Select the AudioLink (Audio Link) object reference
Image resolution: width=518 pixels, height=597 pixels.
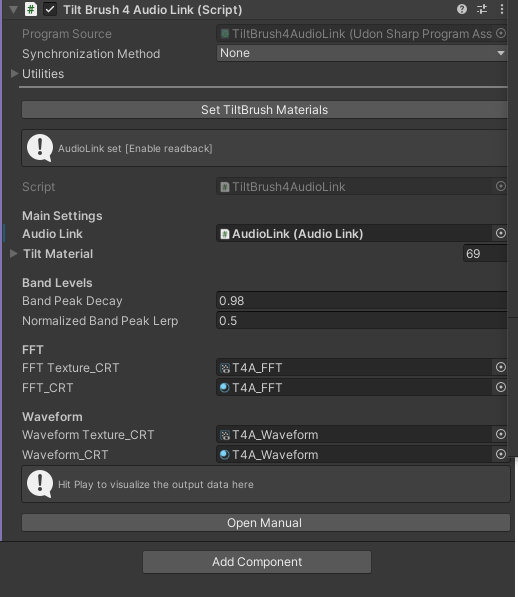pyautogui.click(x=355, y=233)
